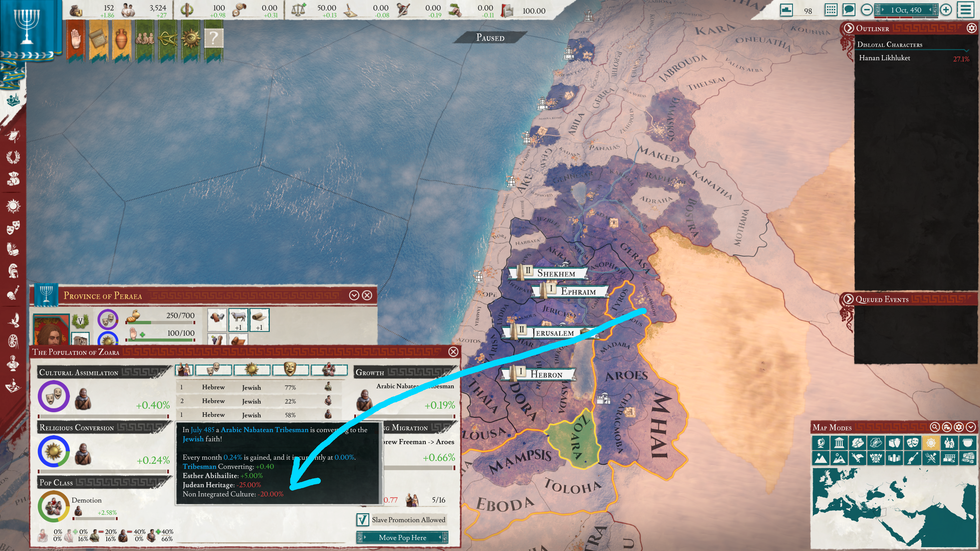Toggle Slave Promotion Allowed checkbox
980x551 pixels.
click(363, 519)
